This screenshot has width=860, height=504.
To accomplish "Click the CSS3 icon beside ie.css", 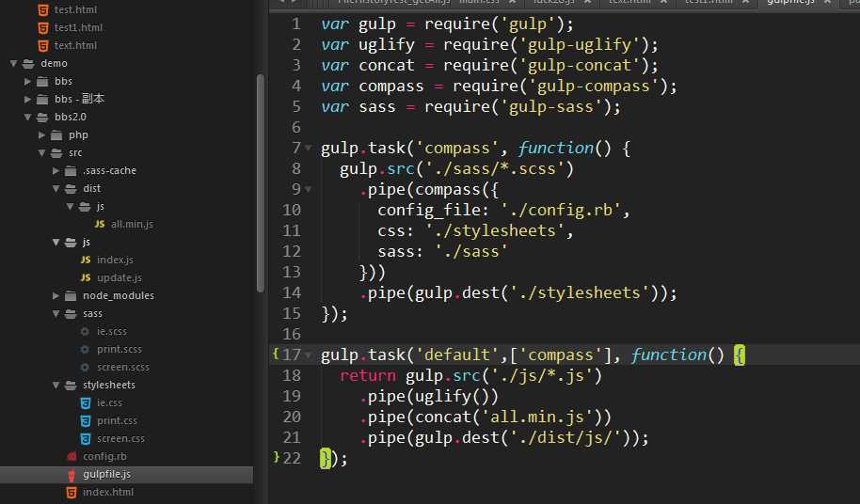I will (x=85, y=402).
